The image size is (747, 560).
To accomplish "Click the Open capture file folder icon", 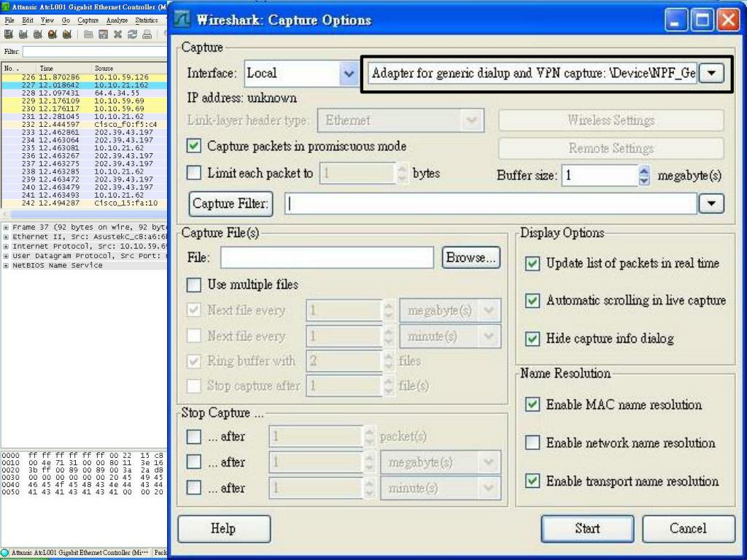I will pyautogui.click(x=88, y=34).
